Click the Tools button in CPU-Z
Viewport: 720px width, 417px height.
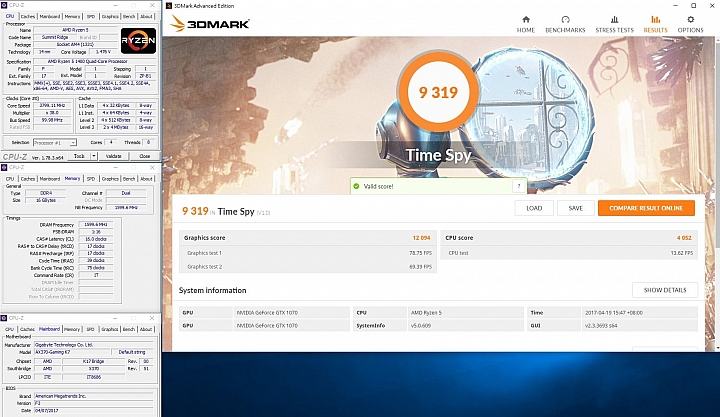click(x=79, y=156)
